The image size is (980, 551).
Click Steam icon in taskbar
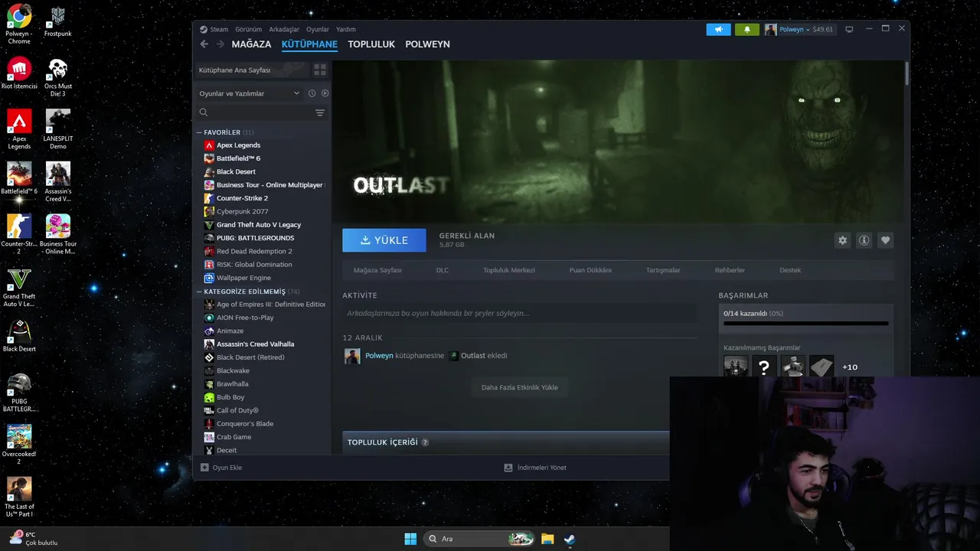click(570, 539)
